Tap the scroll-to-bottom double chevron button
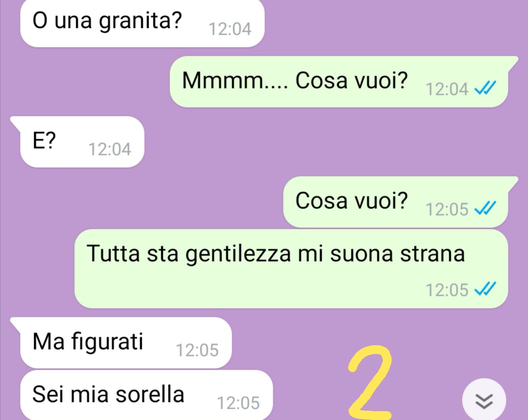The width and height of the screenshot is (528, 420). coord(484,400)
